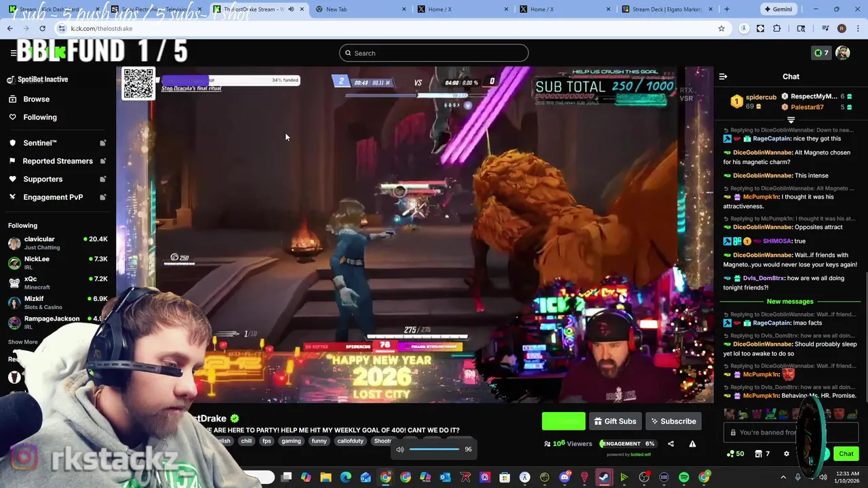
Task: Click the Kick search box
Action: pos(434,53)
